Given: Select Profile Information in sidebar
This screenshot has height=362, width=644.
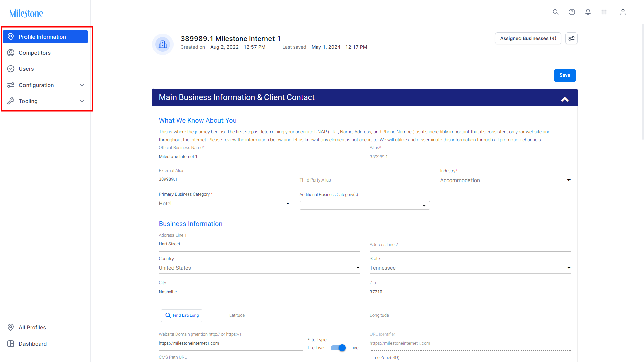Looking at the screenshot, I should point(45,37).
